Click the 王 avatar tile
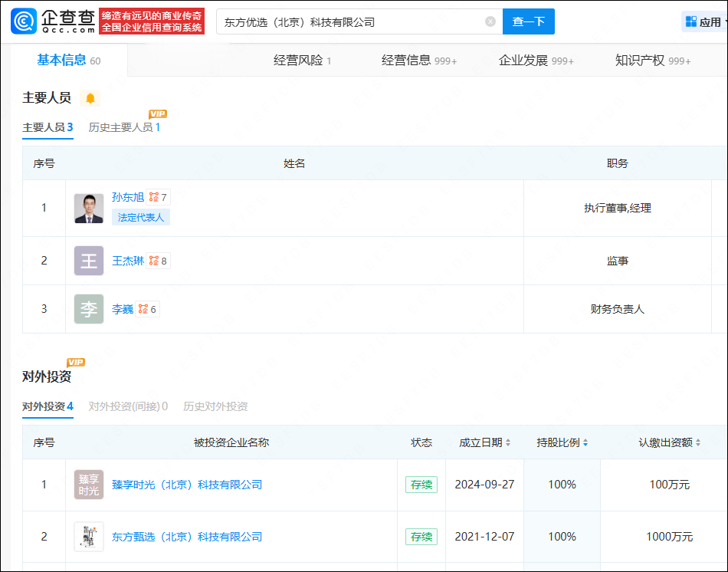This screenshot has height=572, width=728. click(89, 261)
